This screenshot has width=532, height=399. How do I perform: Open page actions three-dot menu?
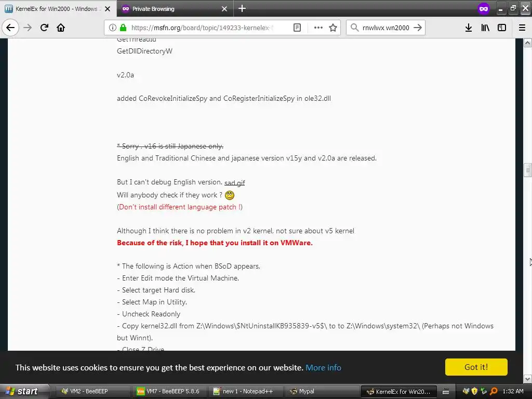[318, 28]
